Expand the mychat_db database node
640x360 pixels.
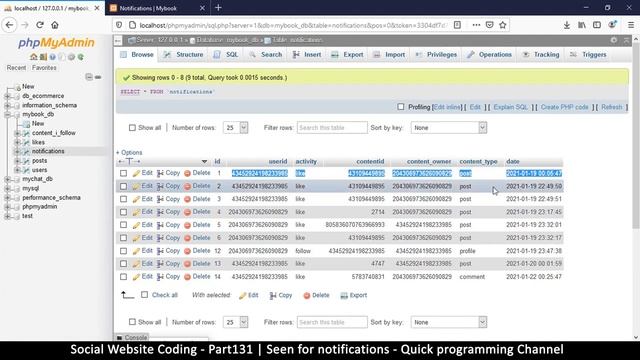pyautogui.click(x=7, y=179)
